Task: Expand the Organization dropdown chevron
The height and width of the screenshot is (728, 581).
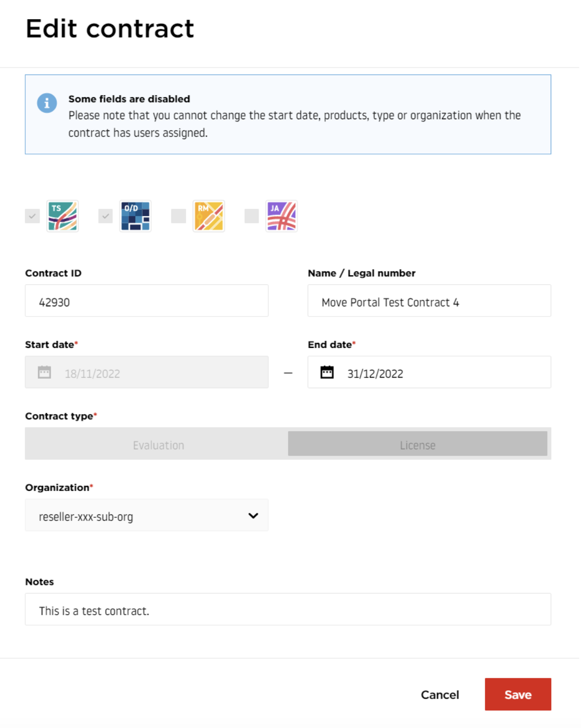Action: [x=253, y=516]
